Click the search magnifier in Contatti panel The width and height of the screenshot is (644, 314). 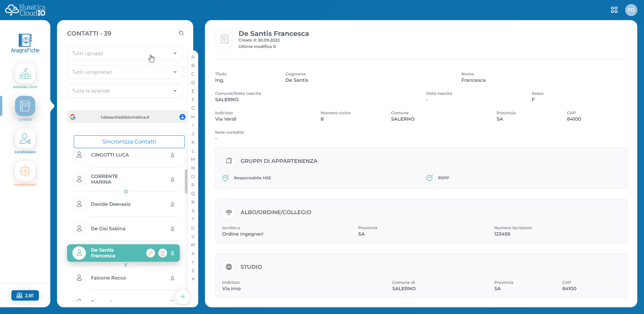point(181,33)
